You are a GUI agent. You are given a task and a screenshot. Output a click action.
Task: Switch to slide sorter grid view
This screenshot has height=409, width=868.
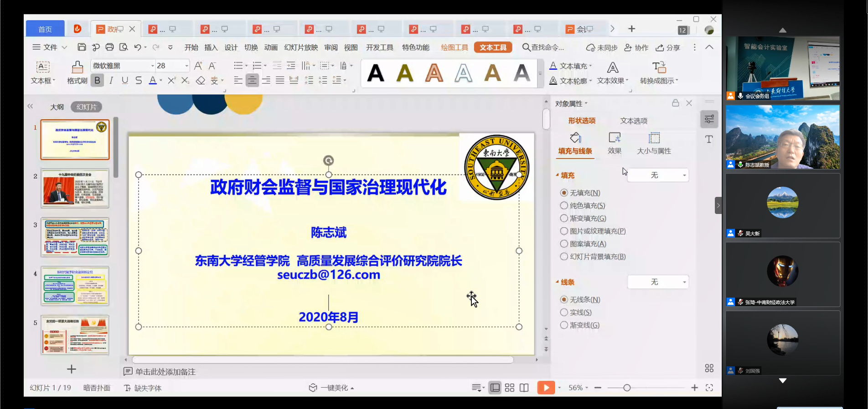click(x=510, y=388)
